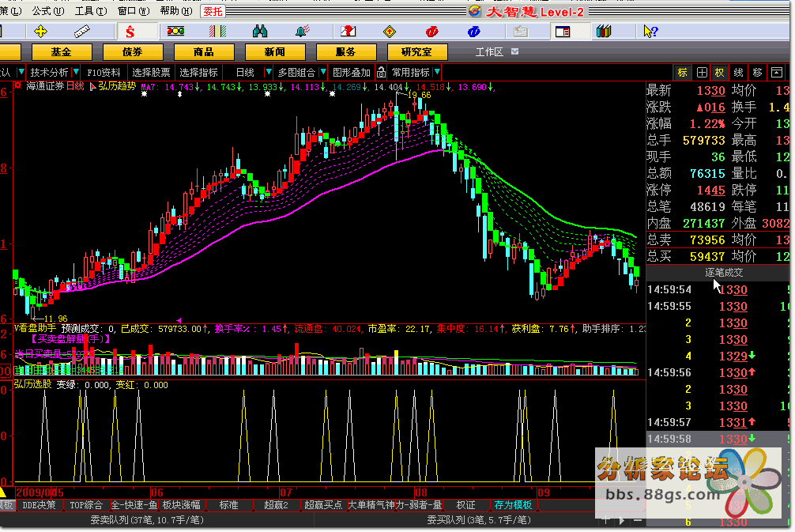Toggle the 线 line button
This screenshot has height=532, width=795.
739,73
